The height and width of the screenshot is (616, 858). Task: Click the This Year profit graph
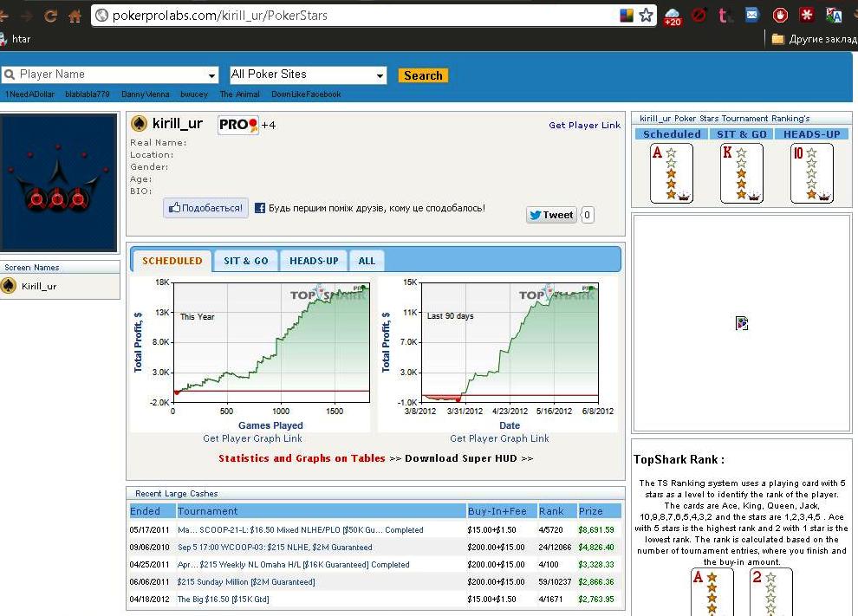250,353
